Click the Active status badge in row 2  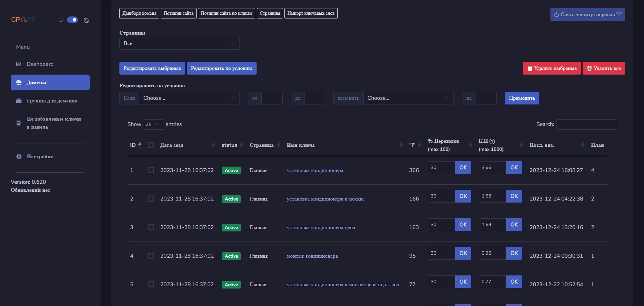click(231, 199)
